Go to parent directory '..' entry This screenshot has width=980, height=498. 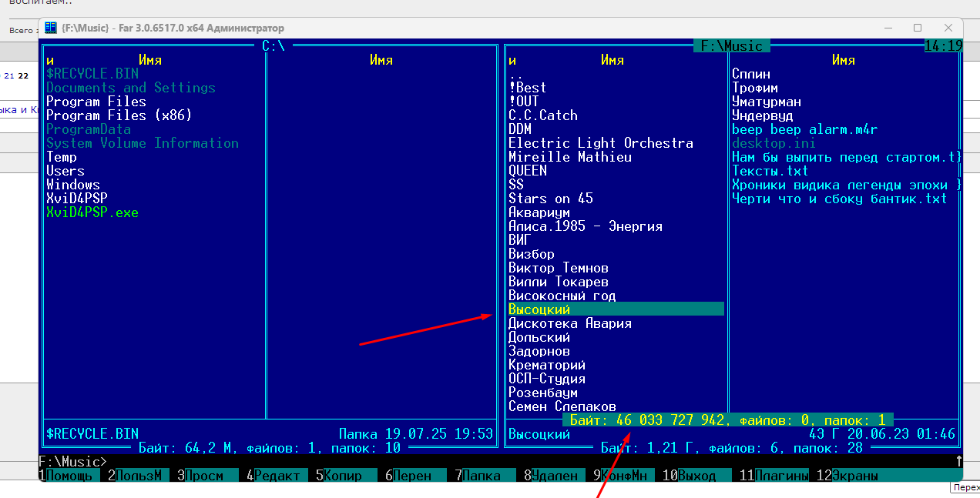[516, 75]
